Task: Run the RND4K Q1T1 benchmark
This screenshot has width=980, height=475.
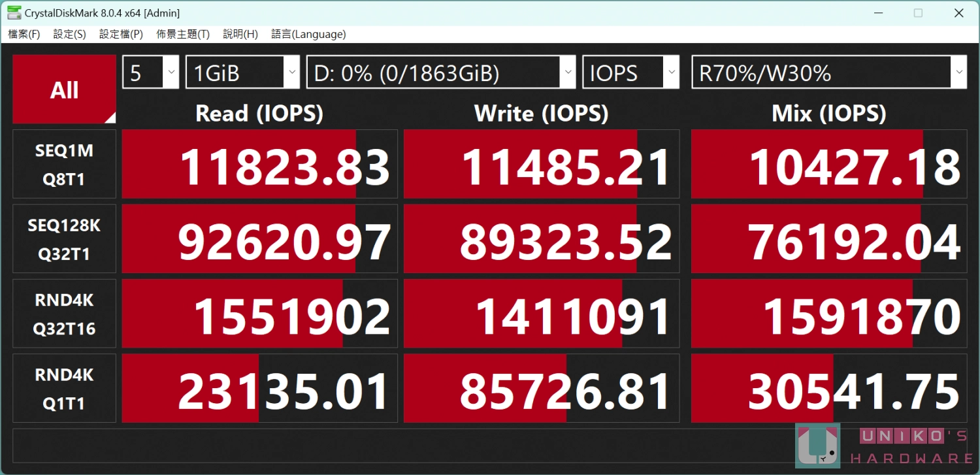Action: [64, 389]
